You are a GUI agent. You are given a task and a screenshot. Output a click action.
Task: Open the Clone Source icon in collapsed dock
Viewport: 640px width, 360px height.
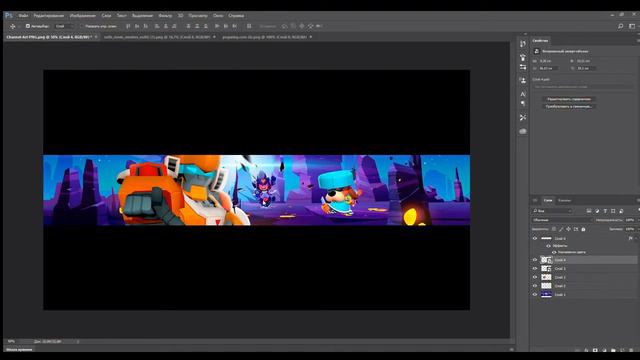(x=523, y=80)
